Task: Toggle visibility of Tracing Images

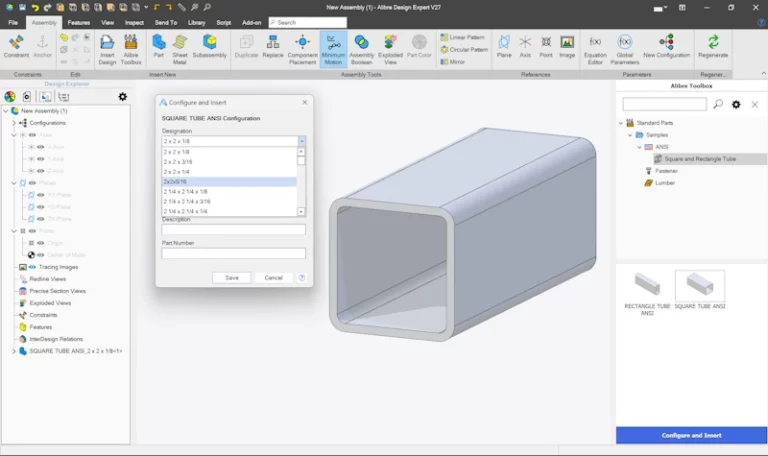Action: [32, 267]
